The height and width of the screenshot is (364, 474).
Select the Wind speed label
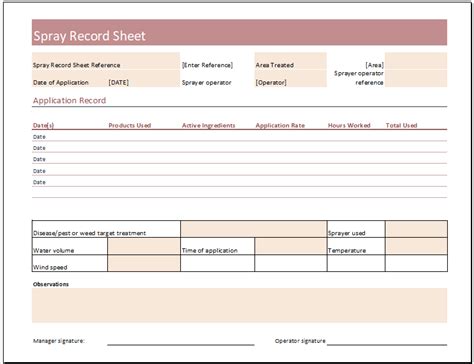50,267
